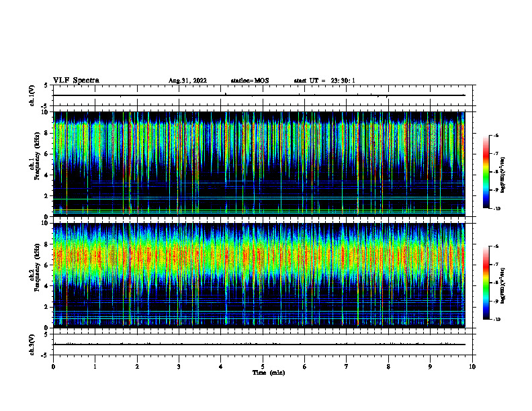Click the time-axis tick label "5"
This screenshot has width=532, height=411.
[x=263, y=367]
